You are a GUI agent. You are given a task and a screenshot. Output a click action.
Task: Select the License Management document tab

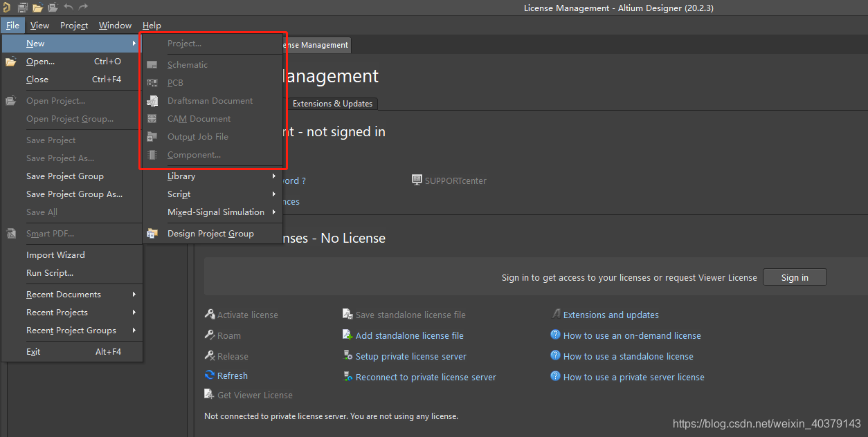(x=316, y=45)
